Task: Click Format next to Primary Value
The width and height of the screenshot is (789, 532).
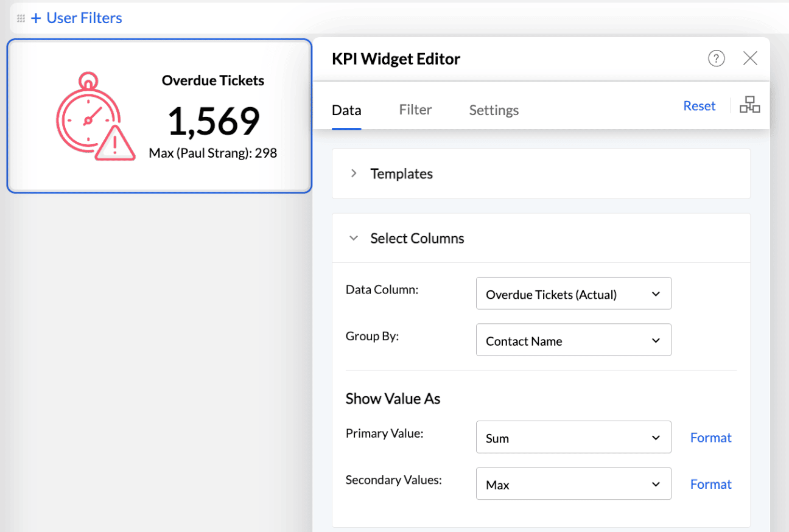Action: (710, 438)
